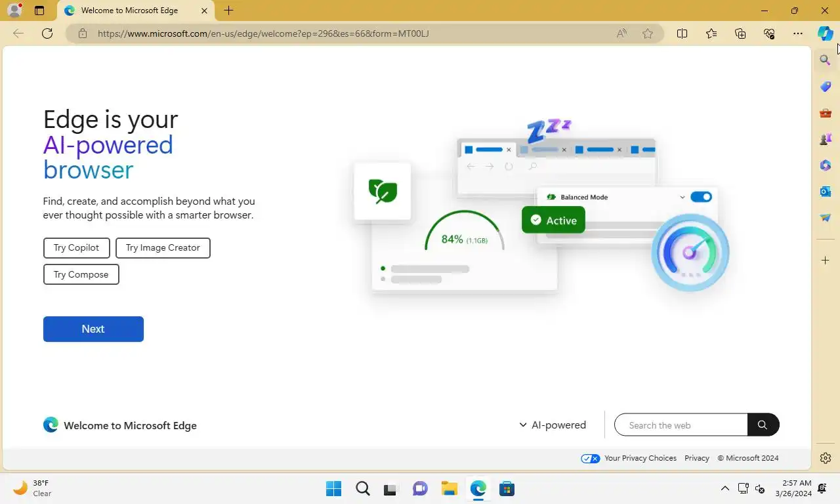The height and width of the screenshot is (504, 840).
Task: Open sidebar Microsoft 365 icon
Action: pyautogui.click(x=826, y=165)
